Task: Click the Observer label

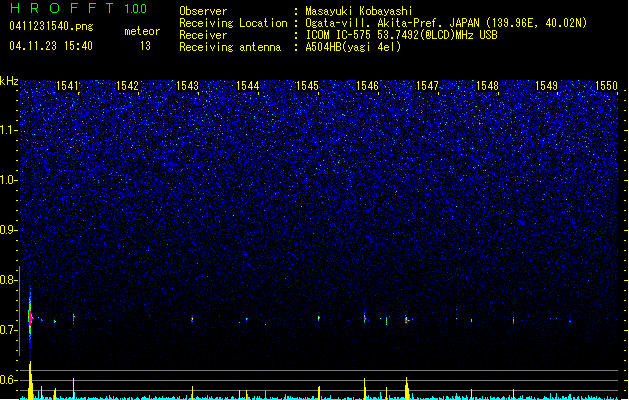Action: 203,11
